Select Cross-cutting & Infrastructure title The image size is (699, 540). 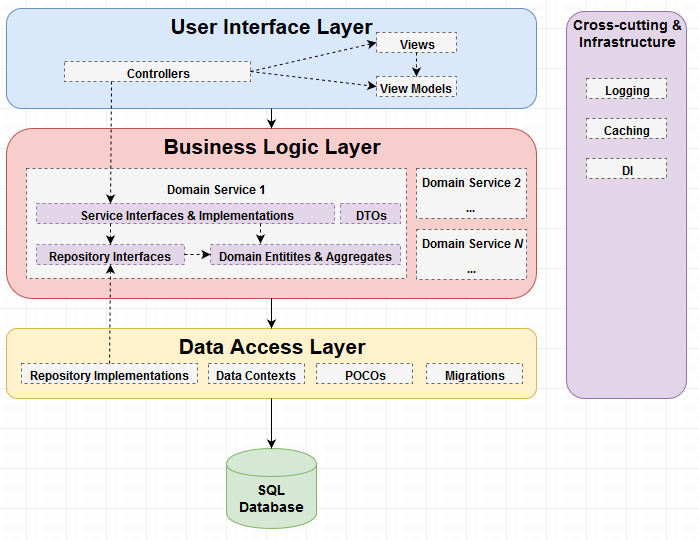click(627, 33)
